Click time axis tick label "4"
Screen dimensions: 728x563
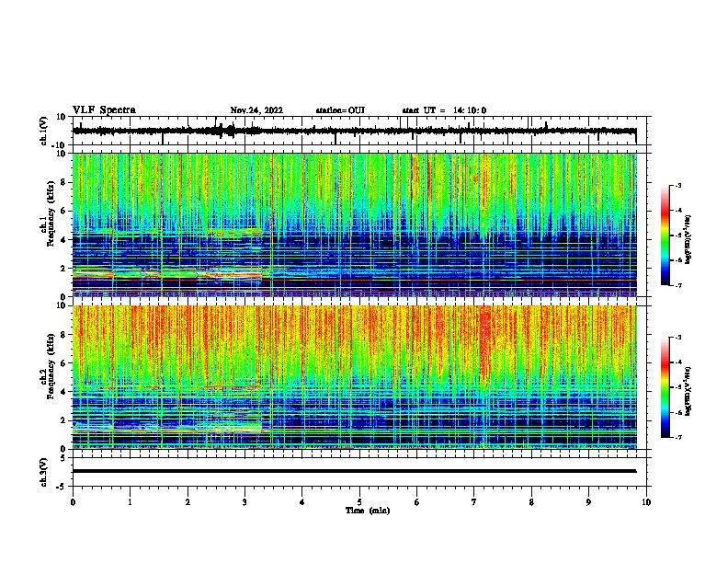click(302, 502)
